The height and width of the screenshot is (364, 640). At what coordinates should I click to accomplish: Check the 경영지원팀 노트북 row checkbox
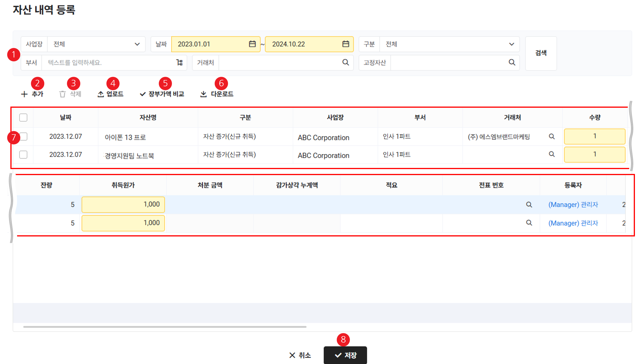point(23,155)
